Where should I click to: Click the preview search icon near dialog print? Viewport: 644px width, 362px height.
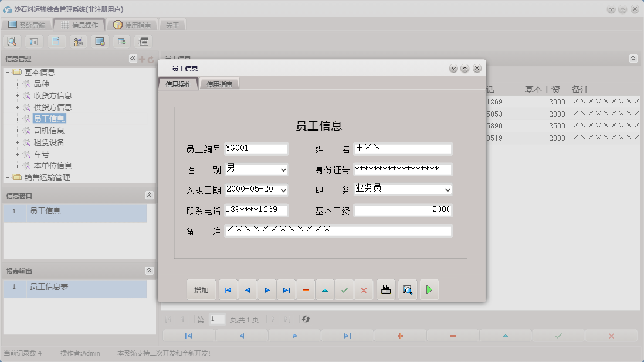click(407, 289)
